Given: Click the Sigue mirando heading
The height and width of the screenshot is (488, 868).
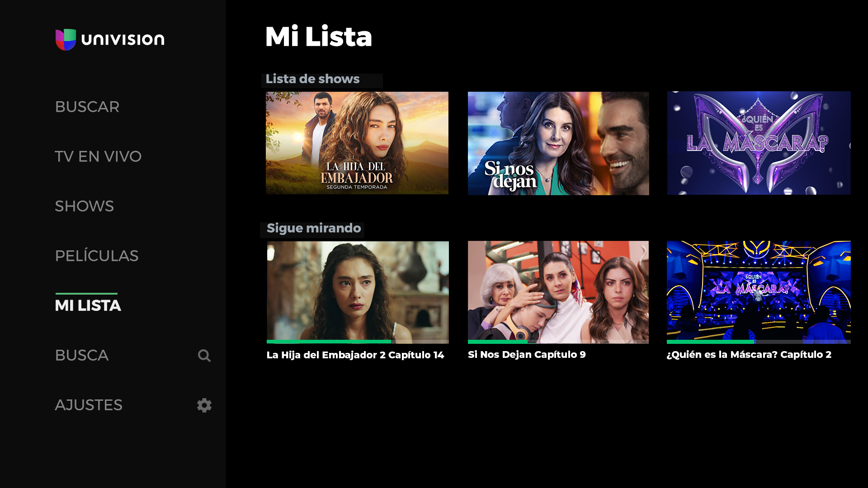Looking at the screenshot, I should pyautogui.click(x=314, y=229).
